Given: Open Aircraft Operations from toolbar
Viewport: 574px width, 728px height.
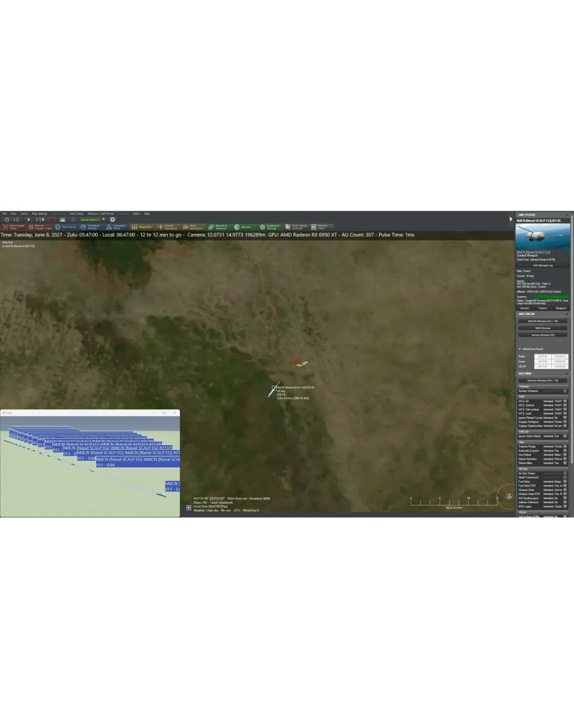Looking at the screenshot, I should point(167,227).
